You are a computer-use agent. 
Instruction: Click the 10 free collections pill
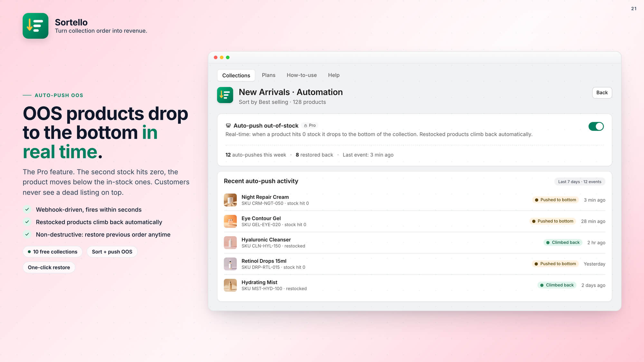[x=52, y=252]
